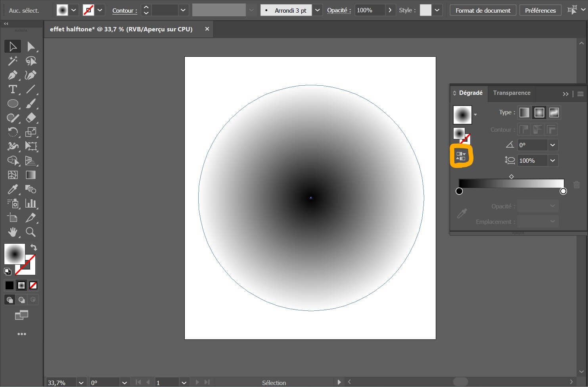Screen dimensions: 588x387
Task: Open artboard number dropdown in status bar
Action: coord(184,383)
